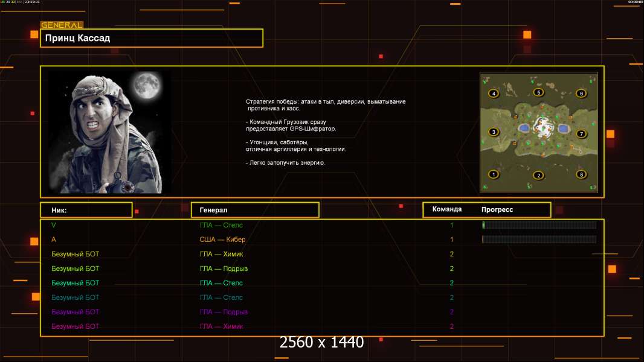Screen dimensions: 644x362
Task: Click start position 4 on the minimap
Action: pos(494,93)
